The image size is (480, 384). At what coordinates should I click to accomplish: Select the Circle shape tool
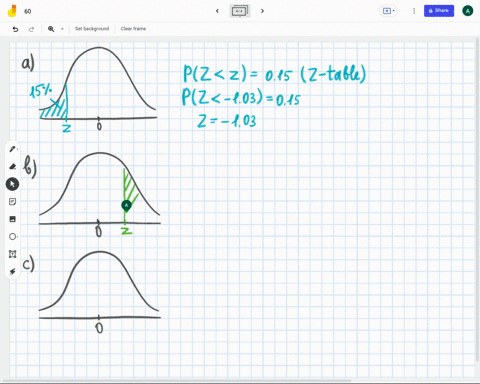point(13,236)
